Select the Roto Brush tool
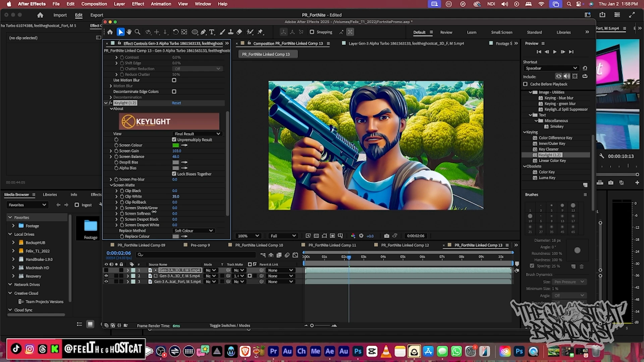This screenshot has width=644, height=362. click(250, 32)
